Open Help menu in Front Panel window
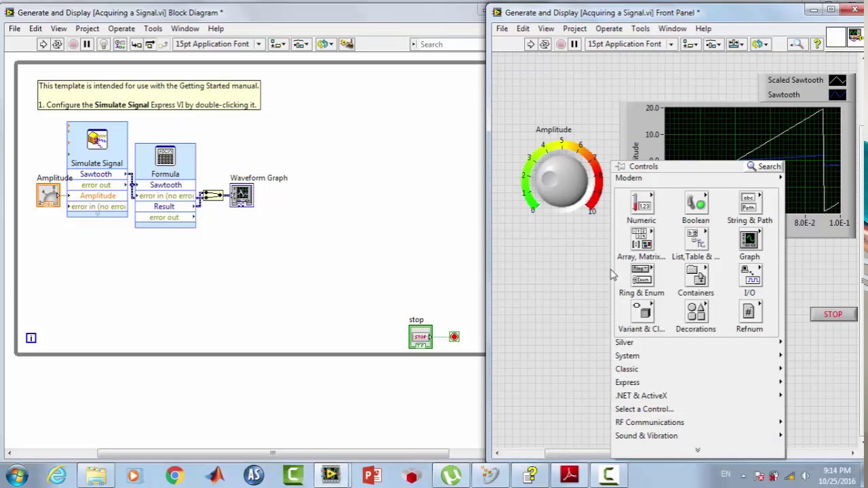Screen dimensions: 868x488 pyautogui.click(x=703, y=28)
